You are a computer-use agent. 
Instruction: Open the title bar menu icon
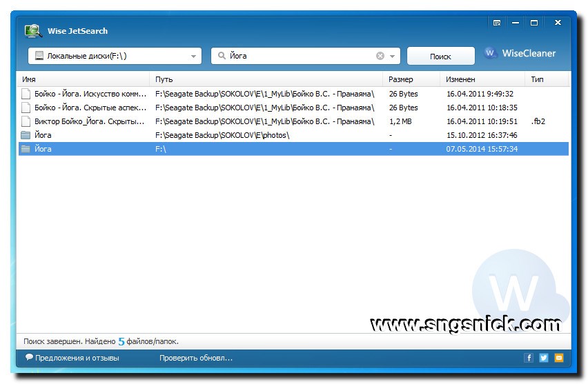[x=498, y=23]
